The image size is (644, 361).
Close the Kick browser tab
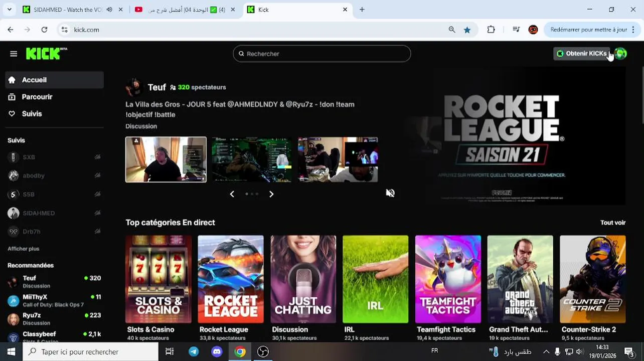(345, 10)
